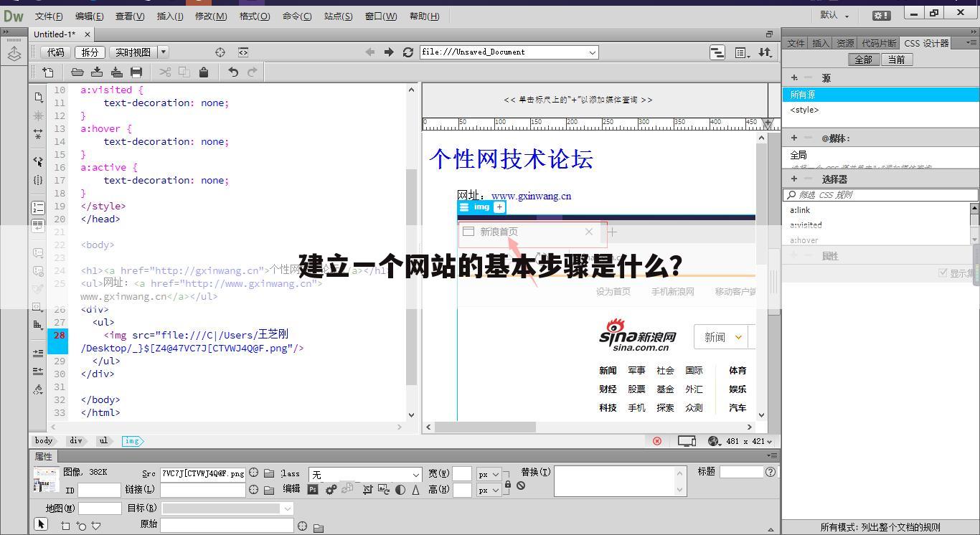The width and height of the screenshot is (980, 535).
Task: Select the rectangle hotspot tool
Action: (65, 526)
